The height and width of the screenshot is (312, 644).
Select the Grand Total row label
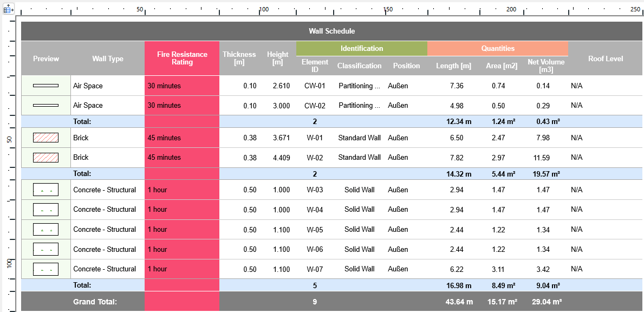coord(95,302)
